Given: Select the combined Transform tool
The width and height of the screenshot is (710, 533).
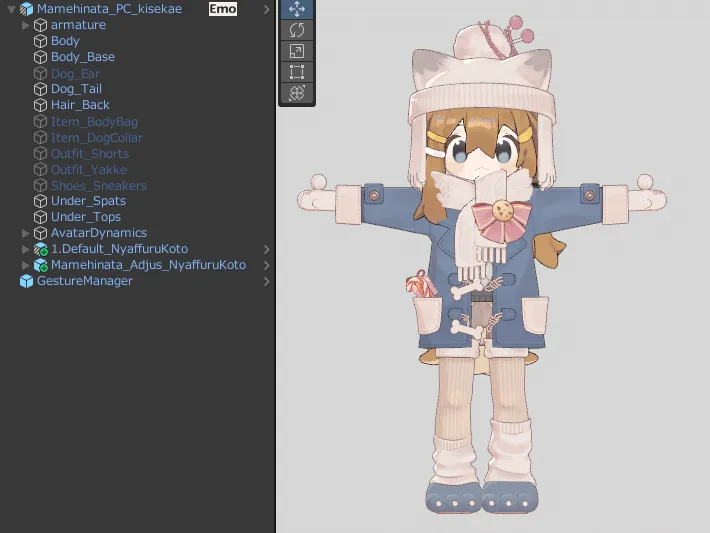Looking at the screenshot, I should pos(297,93).
